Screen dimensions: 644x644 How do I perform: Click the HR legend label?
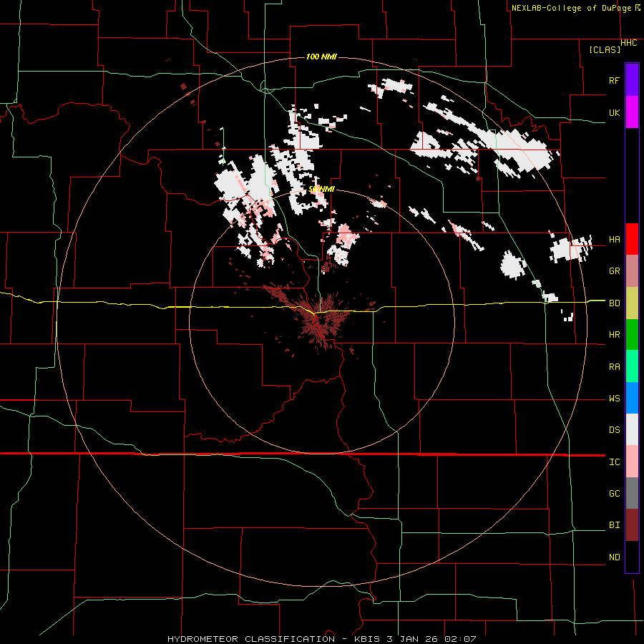coord(615,335)
